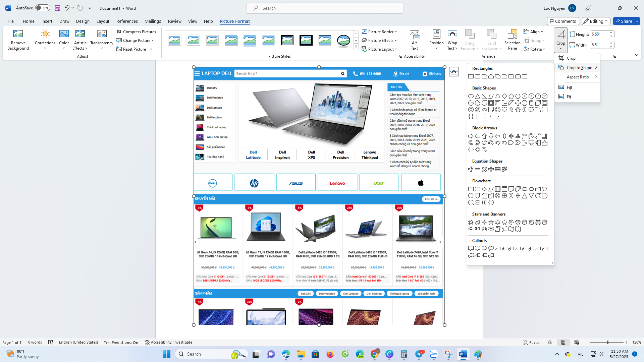The width and height of the screenshot is (644, 362).
Task: Open Position options
Action: [436, 40]
